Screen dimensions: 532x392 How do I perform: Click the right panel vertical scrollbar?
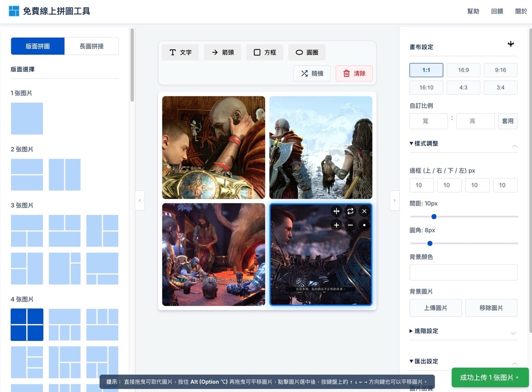tap(530, 180)
